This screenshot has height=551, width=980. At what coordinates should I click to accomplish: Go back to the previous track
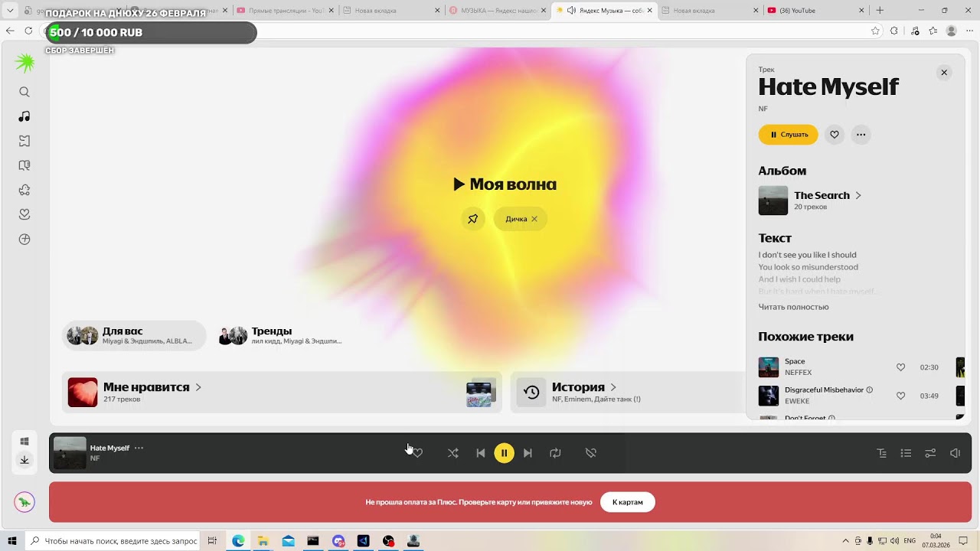pyautogui.click(x=481, y=453)
